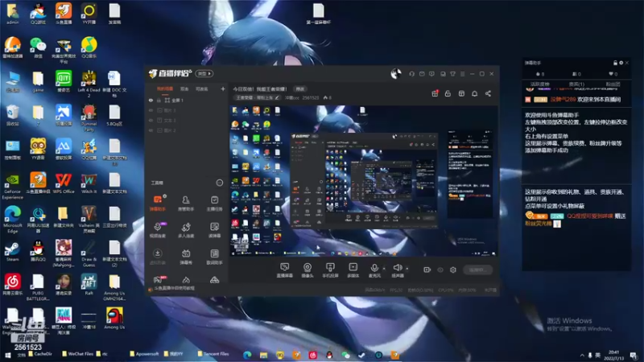The width and height of the screenshot is (644, 362).
Task: Click the mode switch pill beside the logo
Action: 204,73
